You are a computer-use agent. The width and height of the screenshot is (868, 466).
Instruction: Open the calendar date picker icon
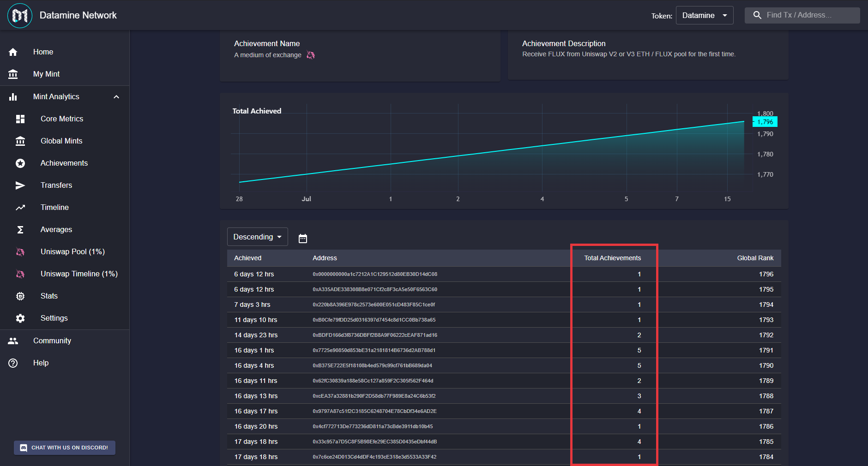coord(303,239)
